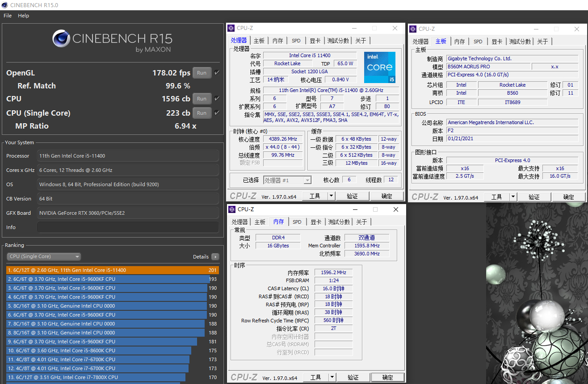588x384 pixels.
Task: Open 工具 dropdown arrow in memory window
Action: pos(332,377)
